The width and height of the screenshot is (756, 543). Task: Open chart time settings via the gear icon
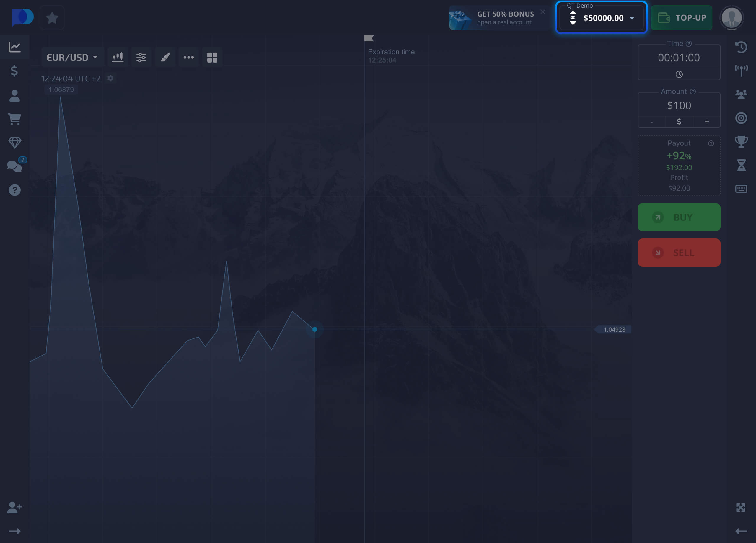(x=110, y=78)
